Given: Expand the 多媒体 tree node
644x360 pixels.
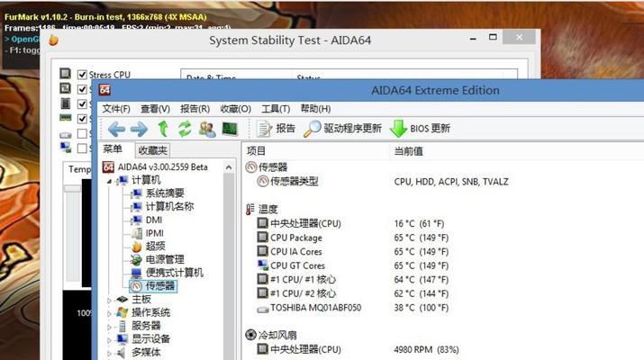Looking at the screenshot, I should (x=110, y=353).
